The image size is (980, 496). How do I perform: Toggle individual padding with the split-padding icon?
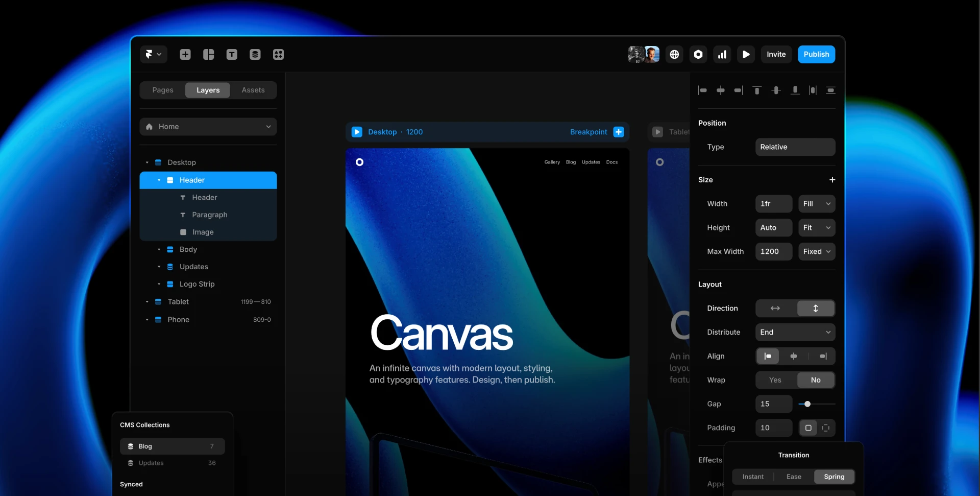click(826, 428)
